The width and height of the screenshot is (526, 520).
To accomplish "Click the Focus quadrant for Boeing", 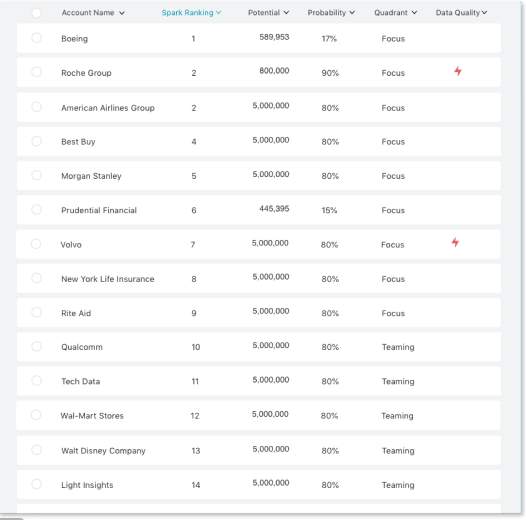I will pyautogui.click(x=393, y=39).
